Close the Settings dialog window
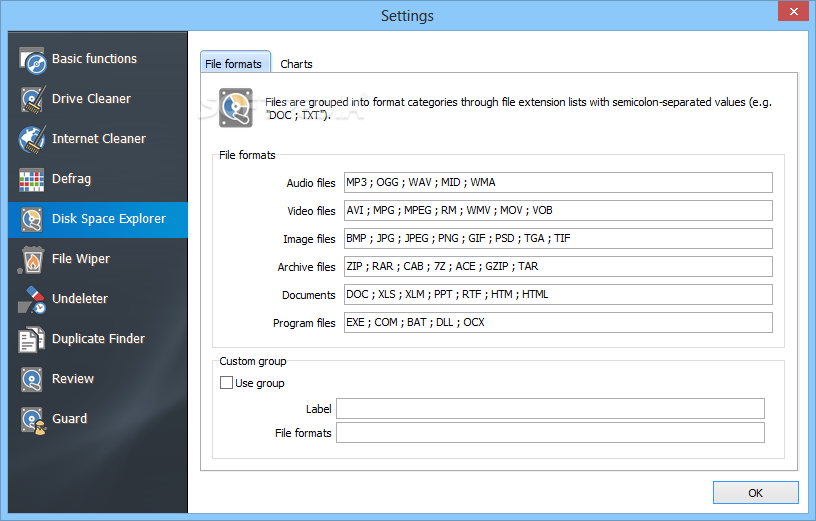The image size is (816, 521). 793,11
